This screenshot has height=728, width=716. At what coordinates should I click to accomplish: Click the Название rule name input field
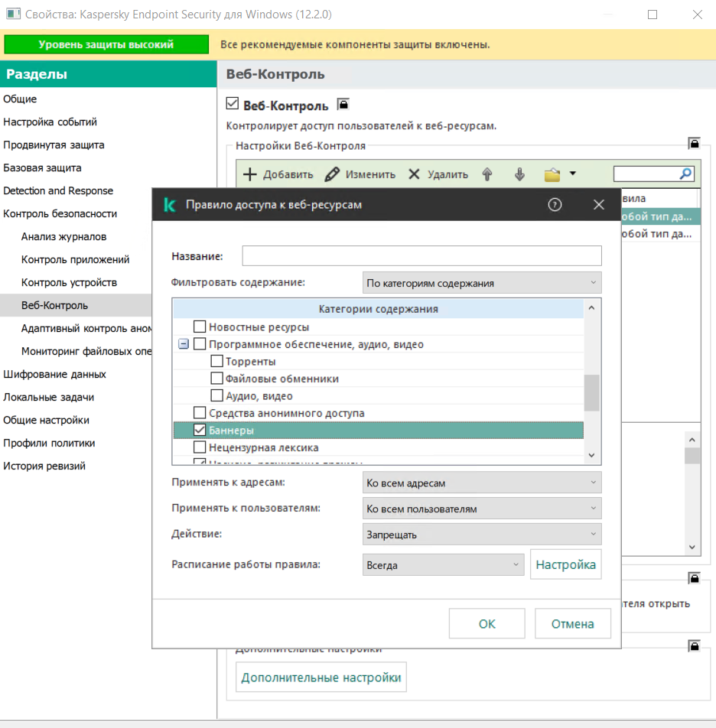(421, 255)
